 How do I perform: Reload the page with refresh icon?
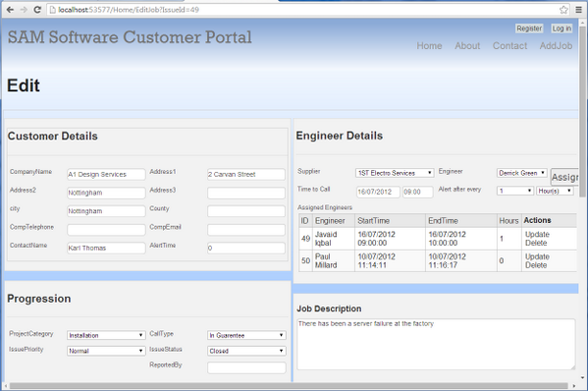37,10
